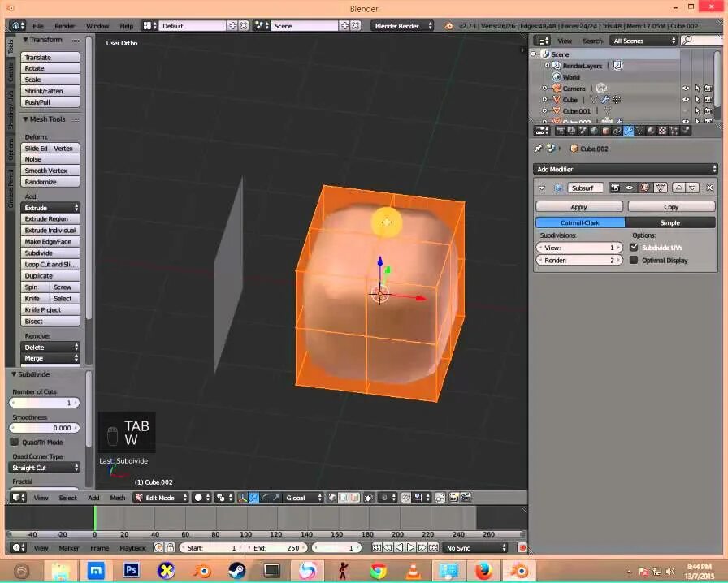Select the Simple subdivision type
Viewport: 728px width, 583px height.
point(670,222)
